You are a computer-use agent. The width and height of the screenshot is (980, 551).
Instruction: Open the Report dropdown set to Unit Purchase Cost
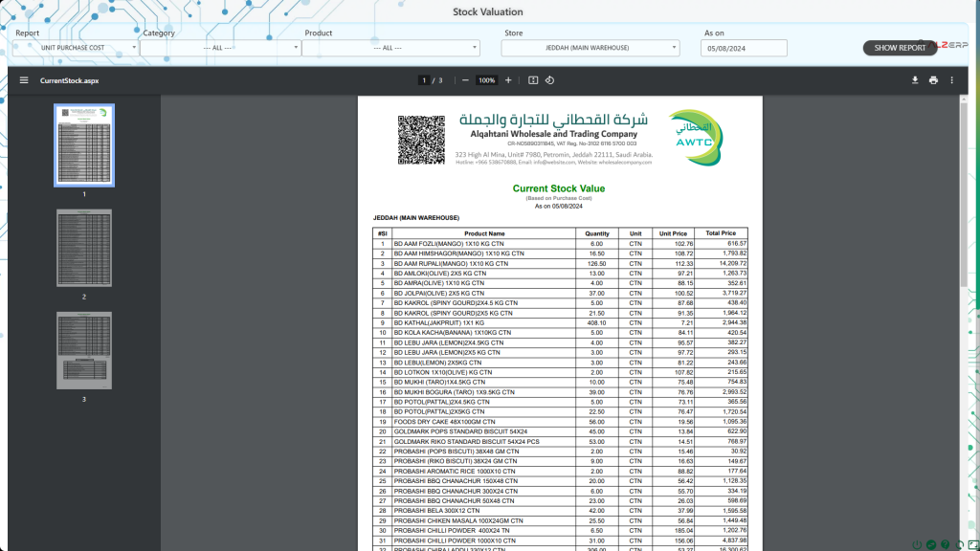pyautogui.click(x=75, y=48)
